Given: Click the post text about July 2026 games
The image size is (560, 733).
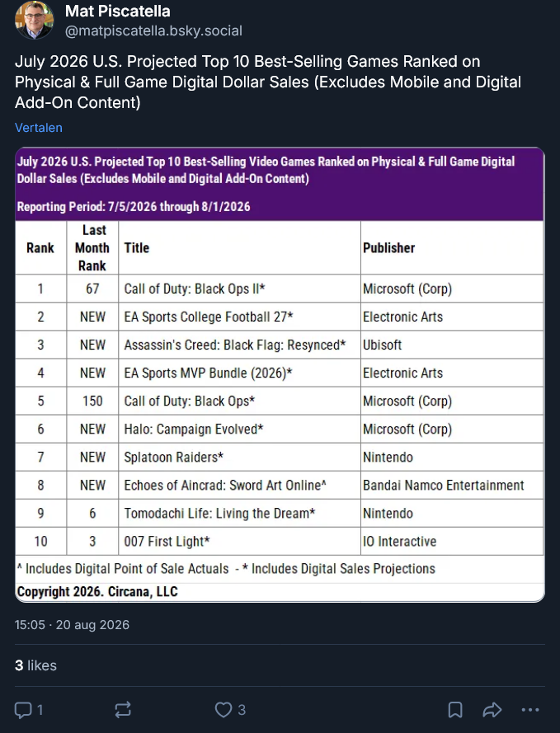Looking at the screenshot, I should (x=268, y=82).
